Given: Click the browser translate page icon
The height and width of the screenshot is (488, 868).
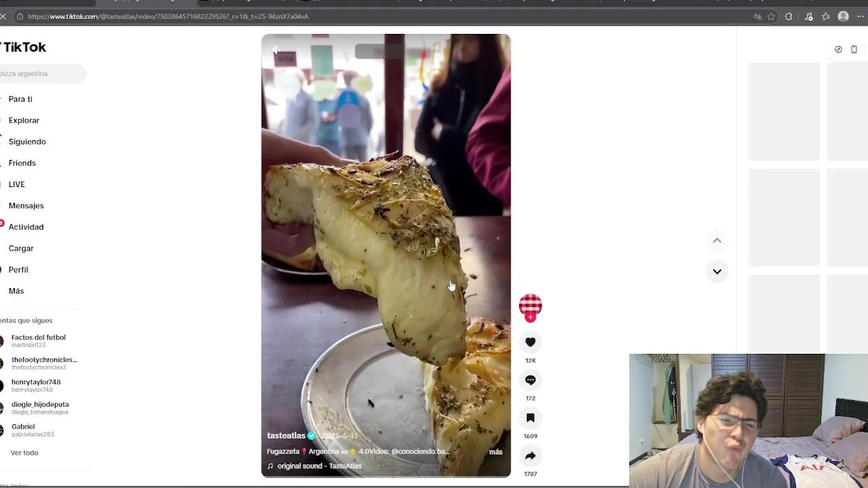Looking at the screenshot, I should point(757,16).
